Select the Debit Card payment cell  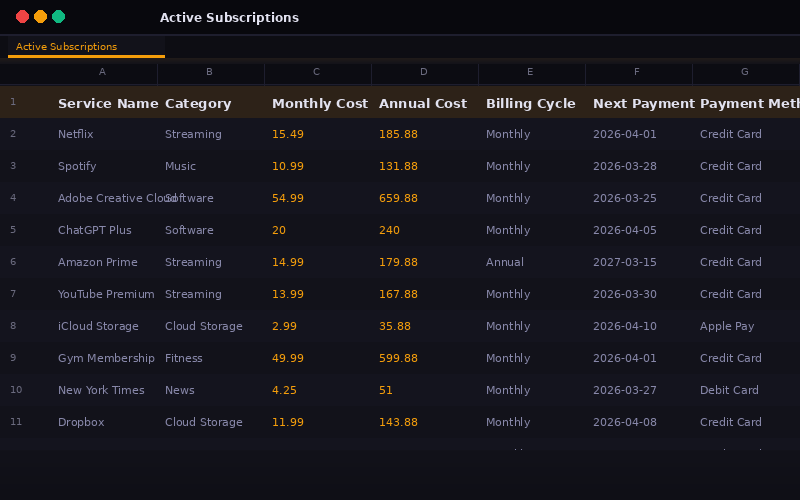(x=745, y=390)
